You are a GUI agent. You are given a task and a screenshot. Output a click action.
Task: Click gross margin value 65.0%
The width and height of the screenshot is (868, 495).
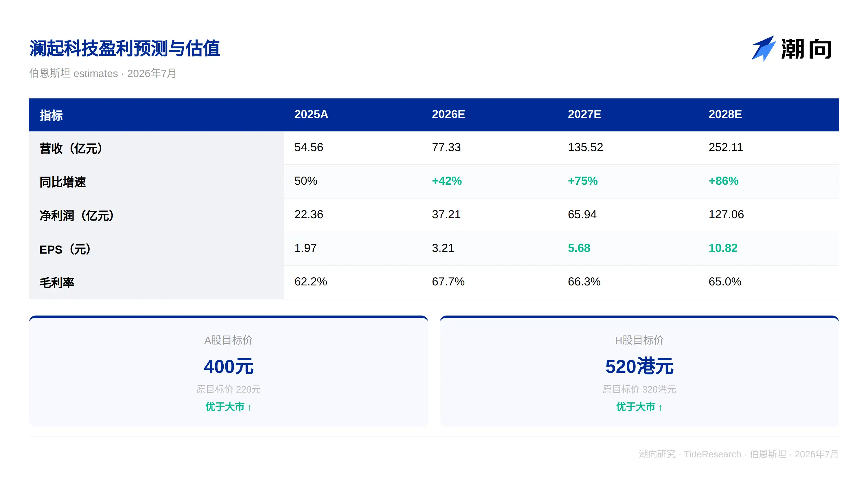coord(725,282)
